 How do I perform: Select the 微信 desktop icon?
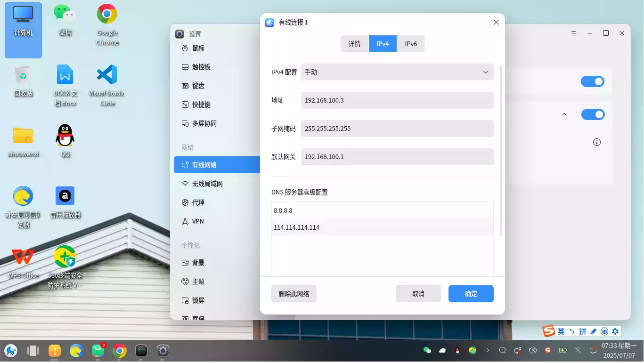coord(65,20)
